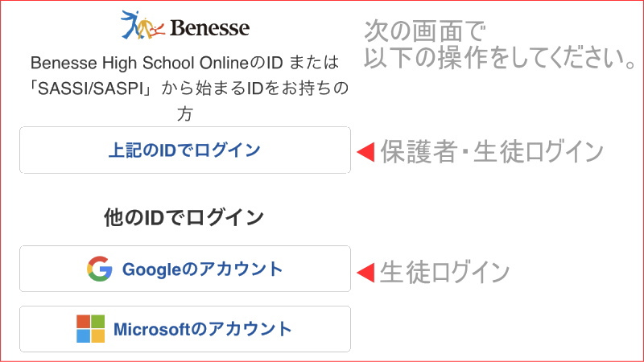Click the red arrow beside 保護者・生徒ログイン

[x=365, y=152]
